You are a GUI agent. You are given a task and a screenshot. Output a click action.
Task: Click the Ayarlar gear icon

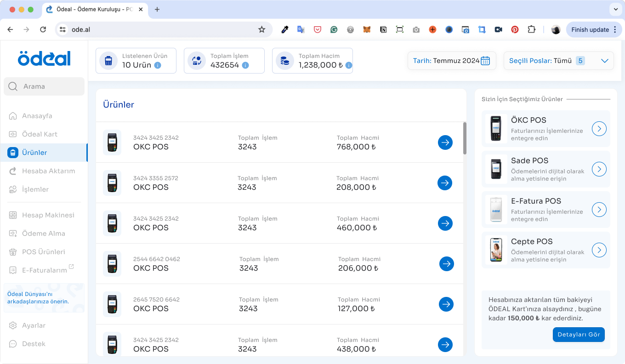tap(13, 325)
